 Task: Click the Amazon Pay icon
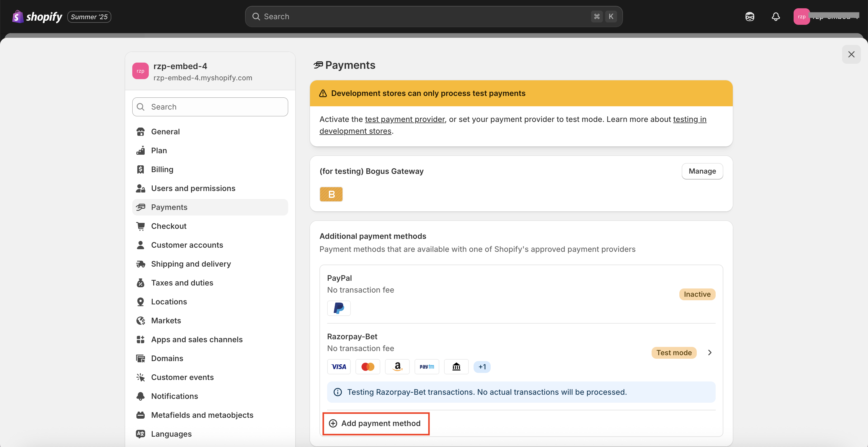(x=397, y=366)
